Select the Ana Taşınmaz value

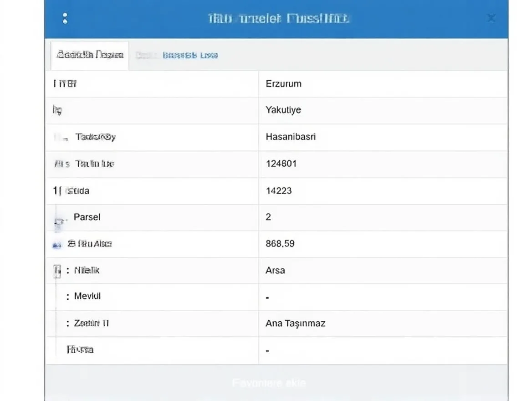pos(295,324)
